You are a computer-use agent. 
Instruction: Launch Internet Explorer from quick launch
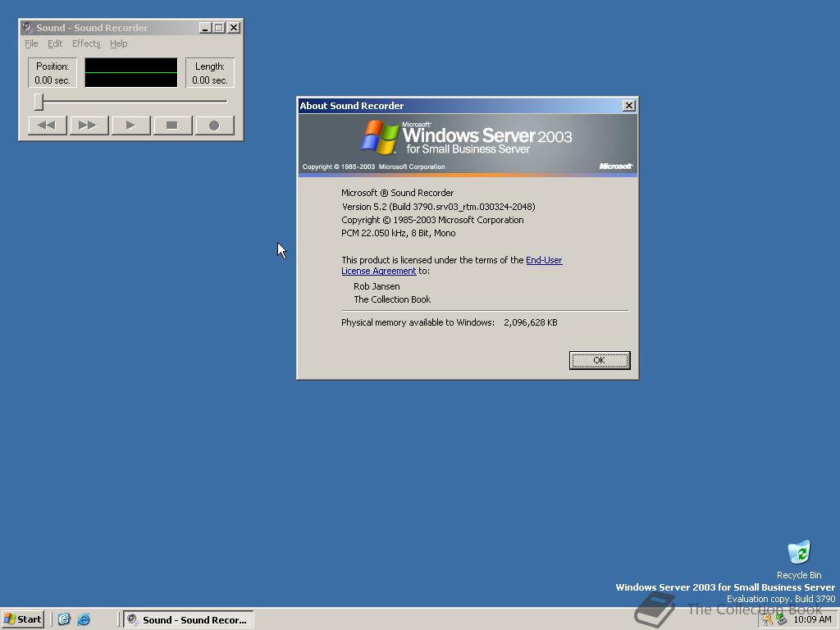84,619
